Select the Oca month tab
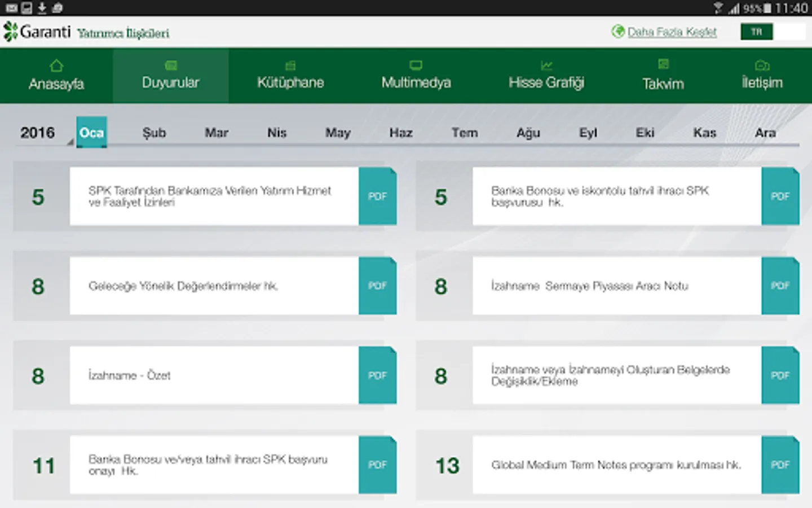 pos(92,133)
